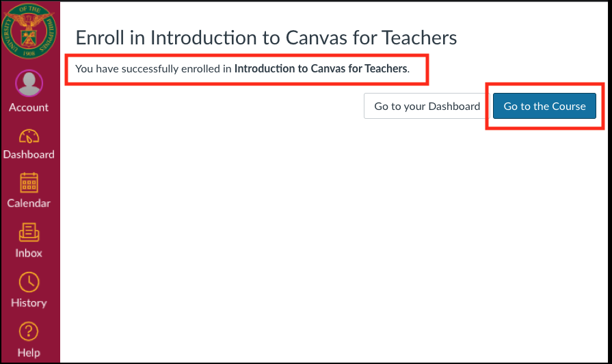This screenshot has width=612, height=364.
Task: Select the Inbox text label in sidebar
Action: pyautogui.click(x=29, y=253)
